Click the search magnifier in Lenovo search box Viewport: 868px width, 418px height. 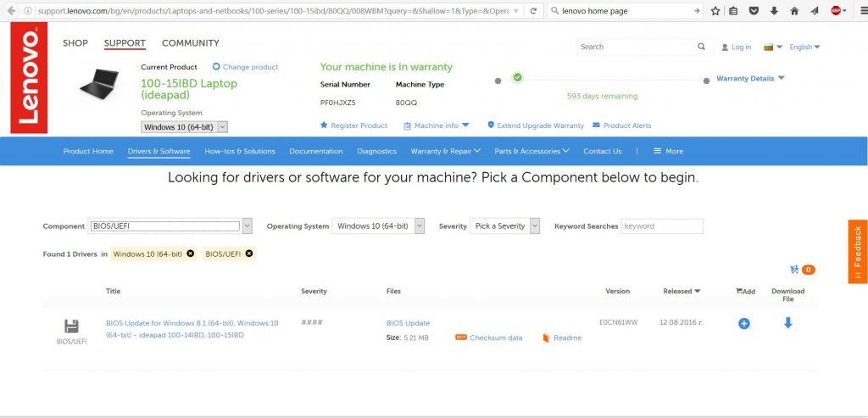tap(701, 47)
